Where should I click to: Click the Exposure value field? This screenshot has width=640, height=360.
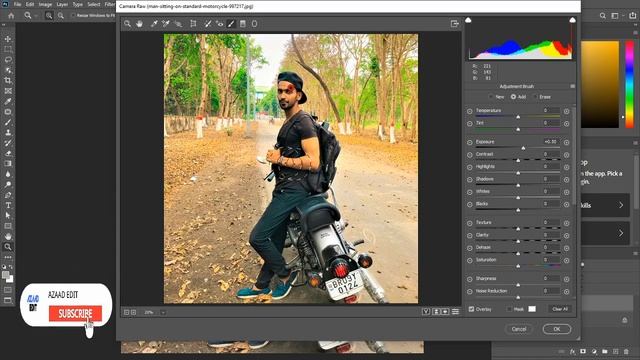[x=551, y=142]
